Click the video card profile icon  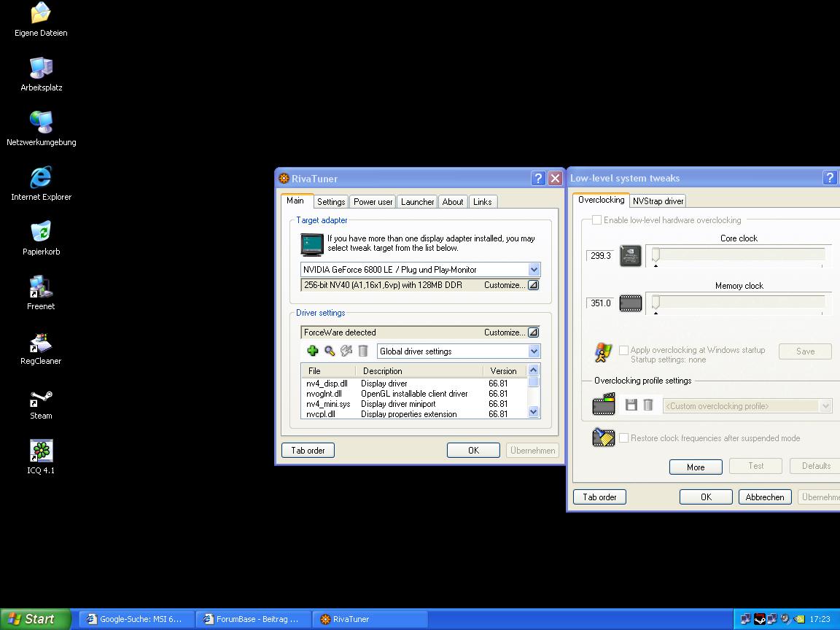tap(604, 404)
